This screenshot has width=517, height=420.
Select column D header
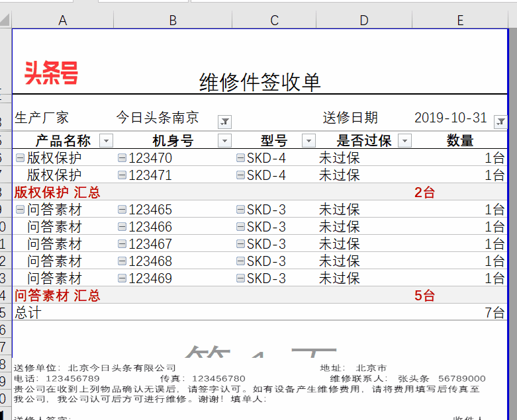(364, 21)
